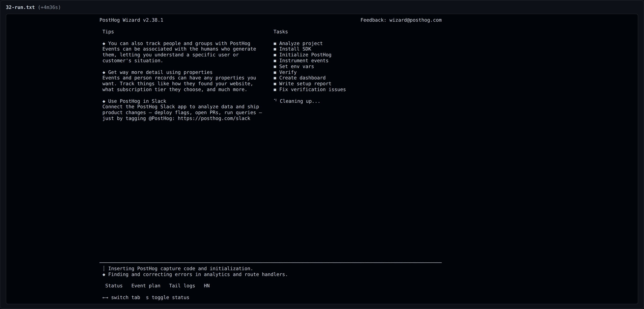Select the Tail logs tab

(182, 286)
